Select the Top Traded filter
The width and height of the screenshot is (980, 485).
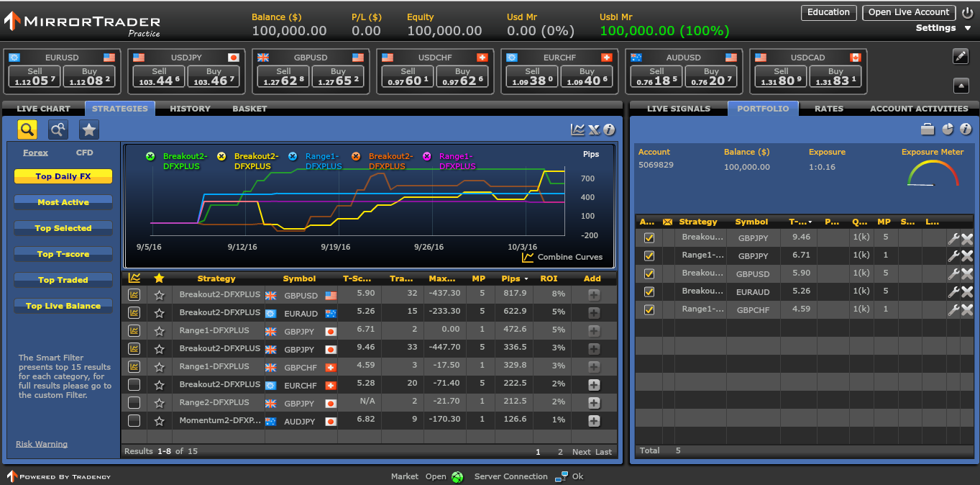[63, 280]
